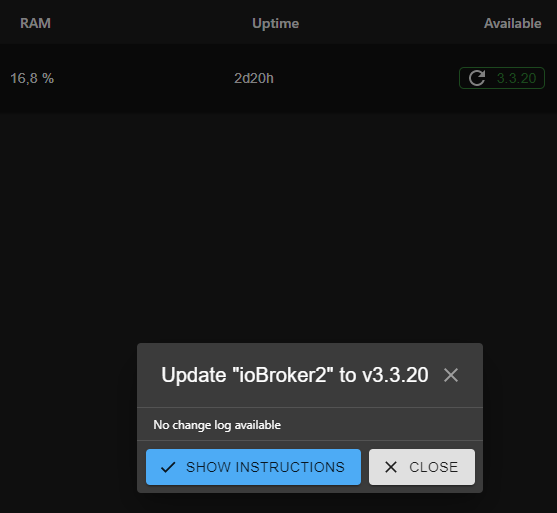This screenshot has height=513, width=557.
Task: Click the green outlined update button border
Action: [502, 68]
